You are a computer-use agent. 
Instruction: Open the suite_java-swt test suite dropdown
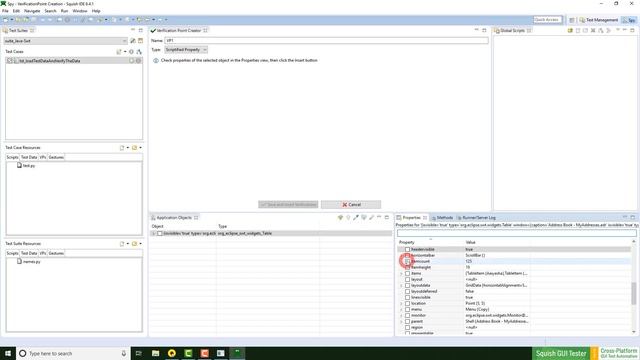pyautogui.click(x=66, y=41)
